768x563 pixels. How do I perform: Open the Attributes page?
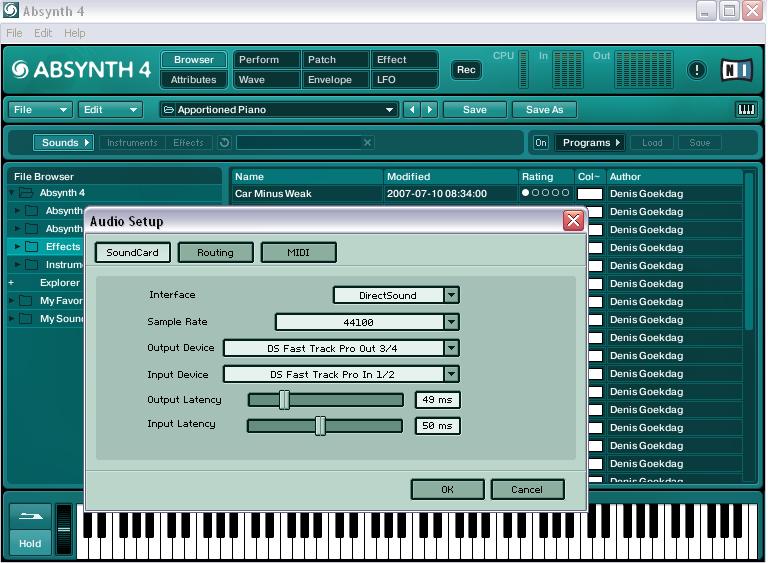click(193, 79)
